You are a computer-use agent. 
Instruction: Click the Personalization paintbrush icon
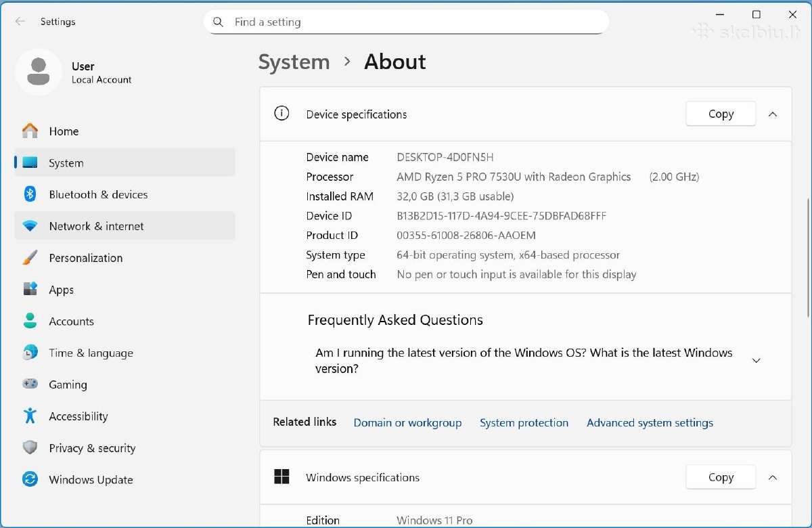click(x=30, y=258)
